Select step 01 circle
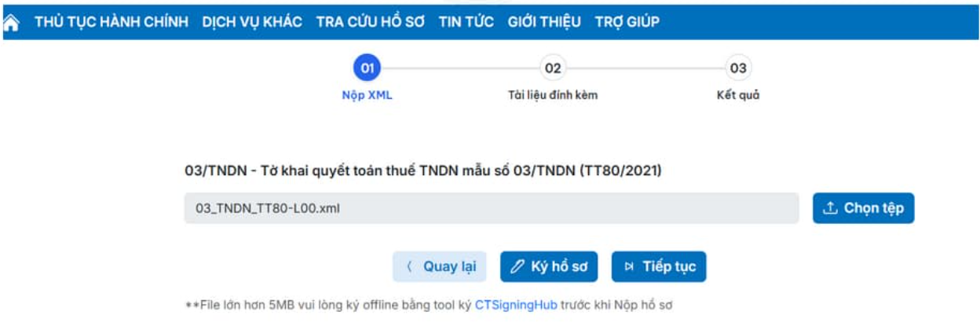The width and height of the screenshot is (980, 330). [x=367, y=68]
